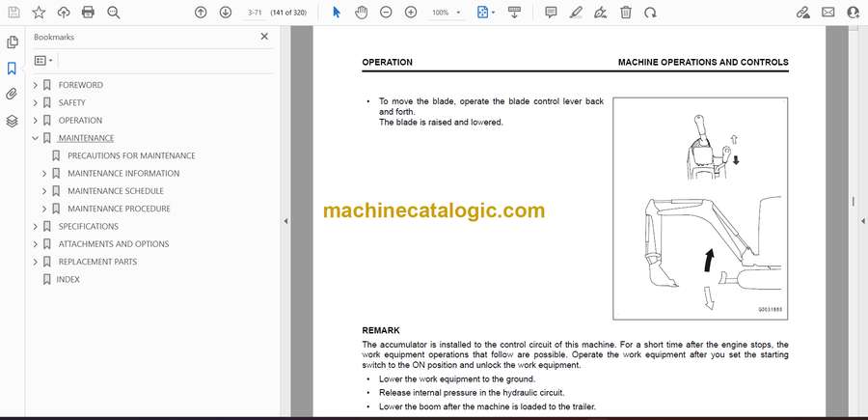The height and width of the screenshot is (420, 868).
Task: Open MAINTENANCE PROCEDURE bookmark
Action: 119,209
